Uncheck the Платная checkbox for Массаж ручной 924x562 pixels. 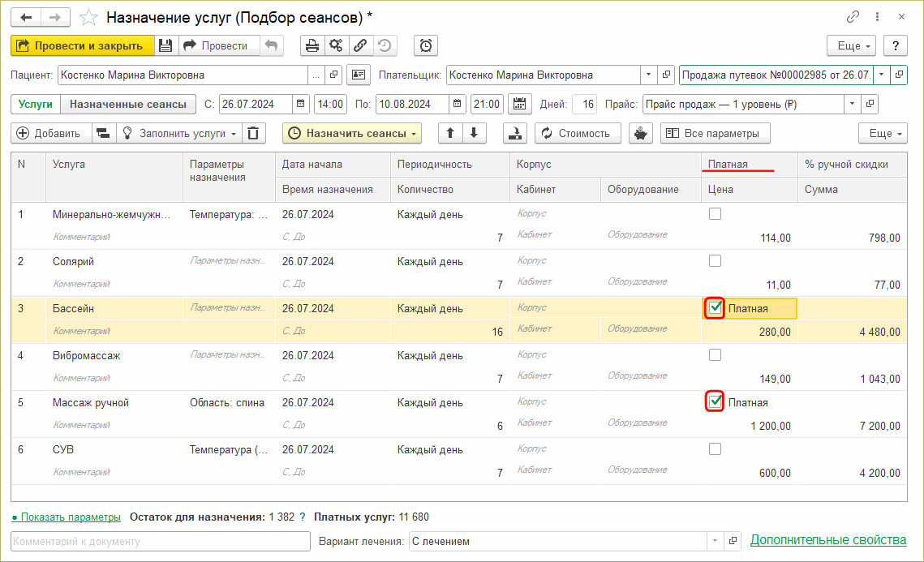[x=715, y=402]
